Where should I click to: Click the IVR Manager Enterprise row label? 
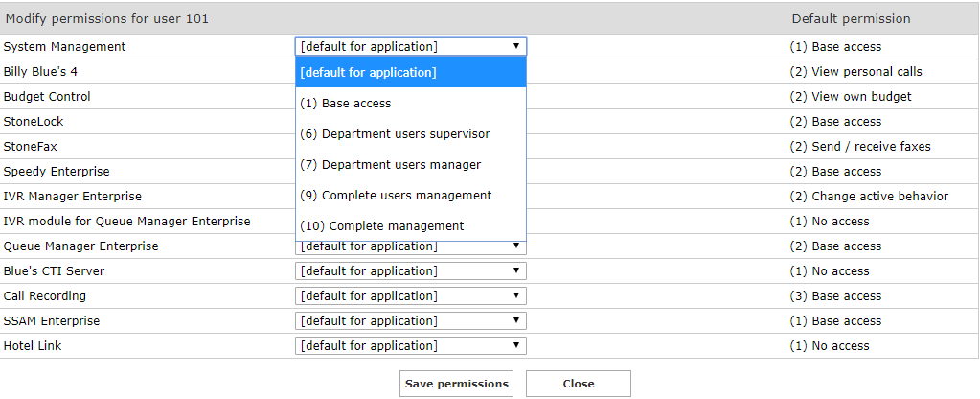pyautogui.click(x=72, y=197)
